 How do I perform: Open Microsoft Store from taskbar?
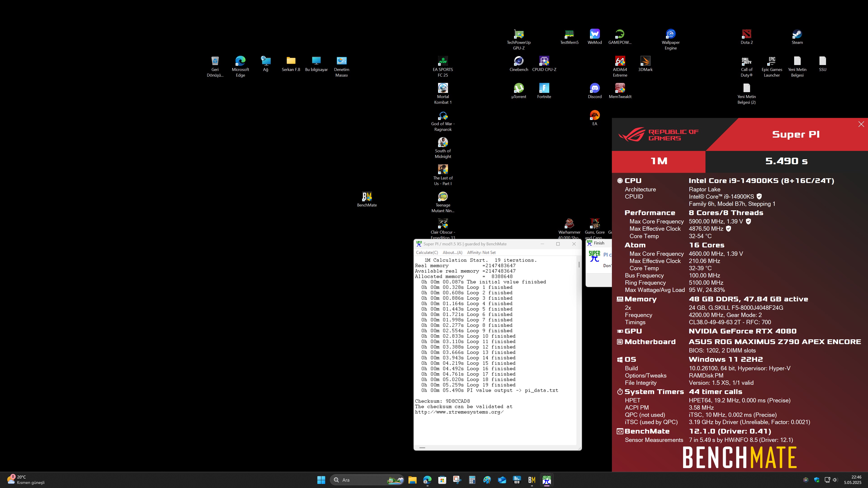[442, 480]
